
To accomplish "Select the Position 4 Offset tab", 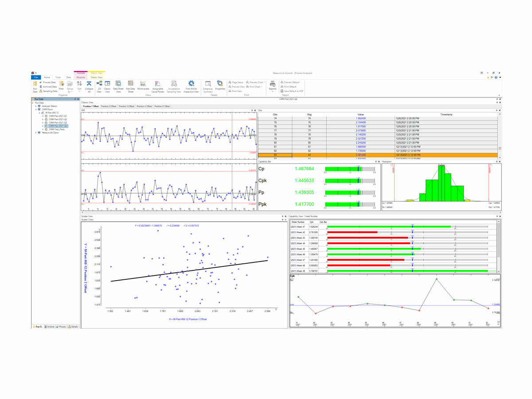I will pos(144,106).
